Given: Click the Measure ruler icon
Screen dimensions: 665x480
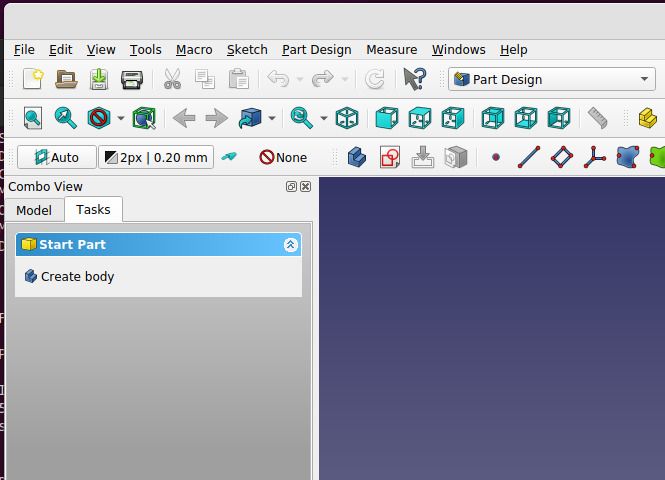Looking at the screenshot, I should tap(597, 118).
